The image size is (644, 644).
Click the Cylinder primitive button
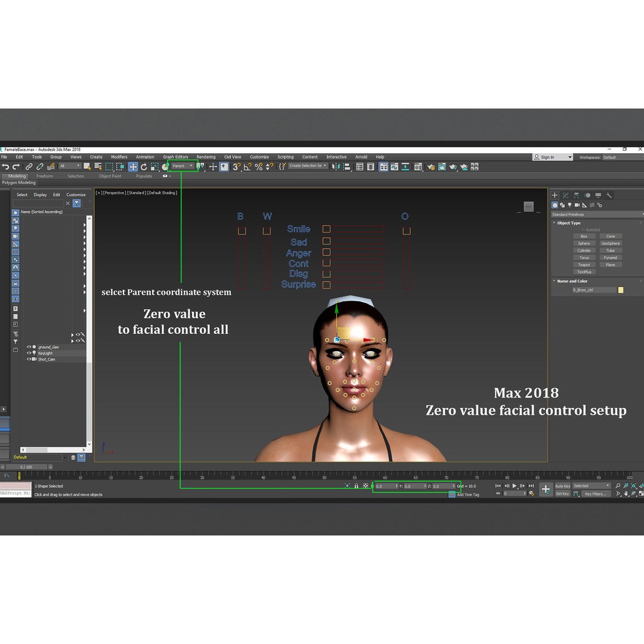(x=584, y=250)
